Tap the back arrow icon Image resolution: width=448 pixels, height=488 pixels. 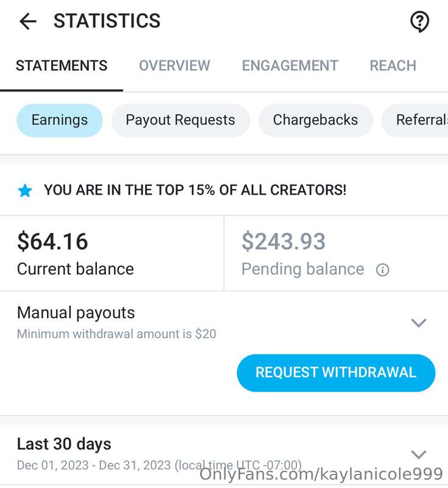coord(28,21)
